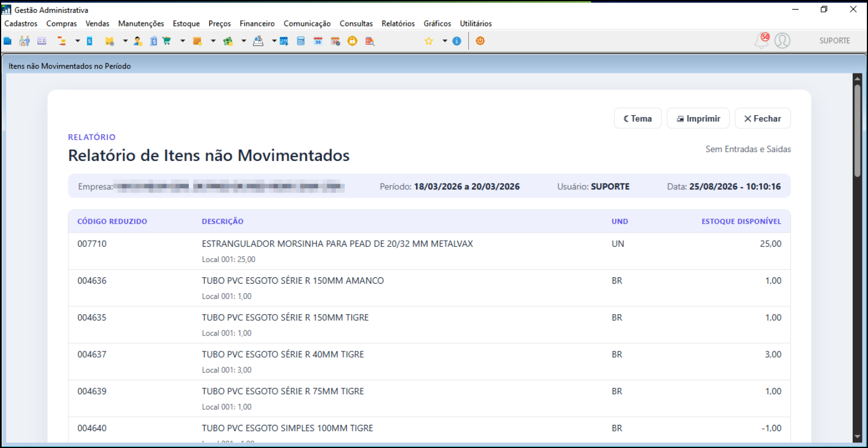
Task: Click the calendar 30 toolbar icon
Action: click(x=318, y=41)
